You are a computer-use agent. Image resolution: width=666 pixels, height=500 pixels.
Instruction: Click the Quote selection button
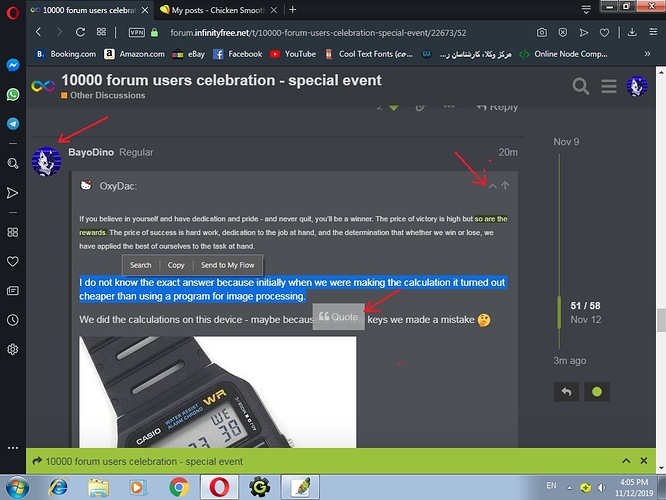[x=339, y=316]
